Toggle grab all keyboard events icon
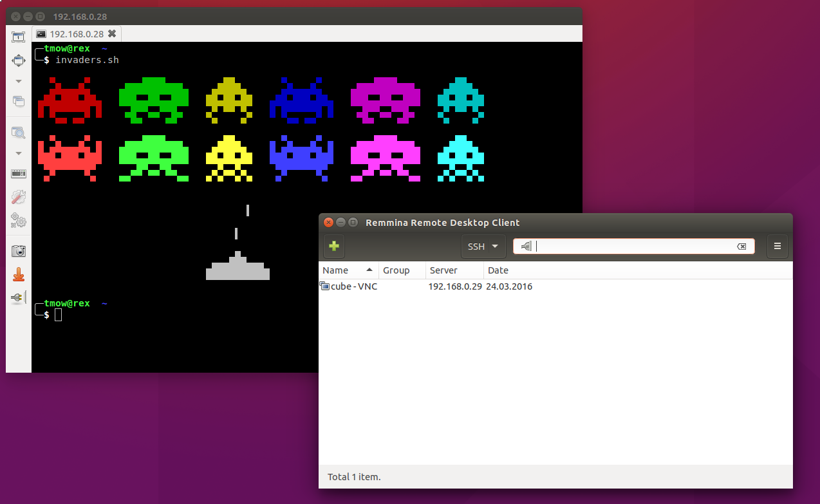Screen dimensions: 820x504 [19, 173]
